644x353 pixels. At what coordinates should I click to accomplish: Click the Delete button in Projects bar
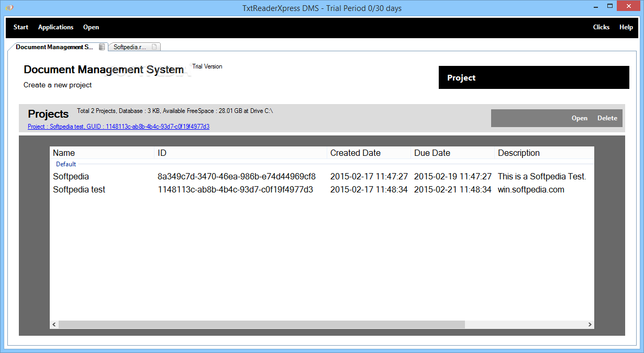(x=607, y=118)
